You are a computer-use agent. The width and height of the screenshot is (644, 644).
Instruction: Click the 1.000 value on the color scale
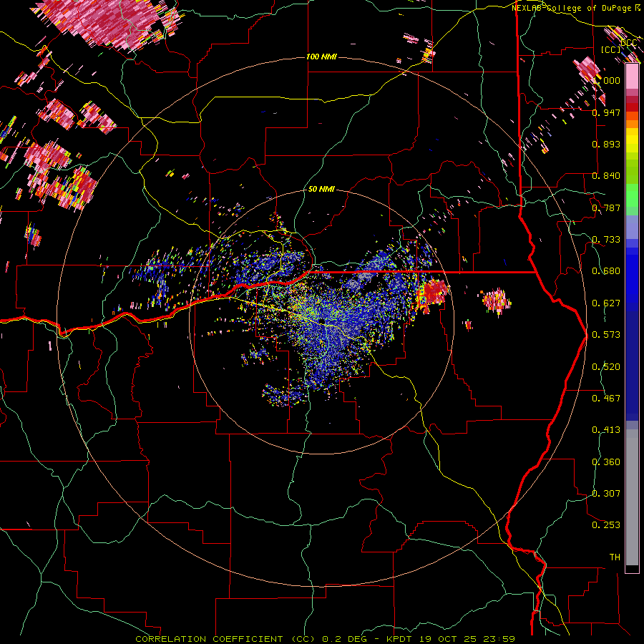pyautogui.click(x=607, y=80)
